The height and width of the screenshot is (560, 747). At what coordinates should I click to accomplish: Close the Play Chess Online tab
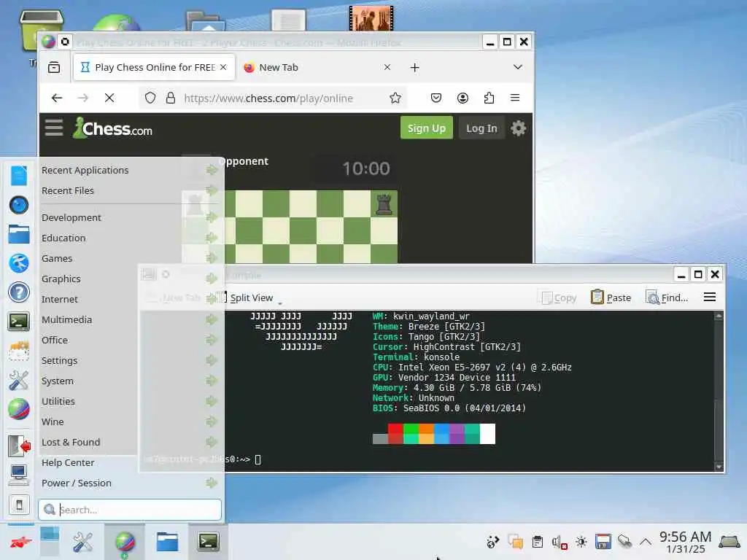point(223,67)
